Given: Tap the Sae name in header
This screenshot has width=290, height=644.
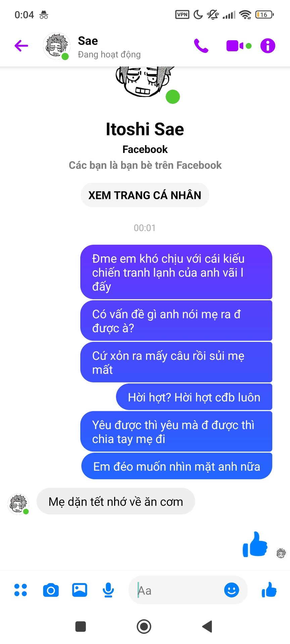Looking at the screenshot, I should pos(88,41).
